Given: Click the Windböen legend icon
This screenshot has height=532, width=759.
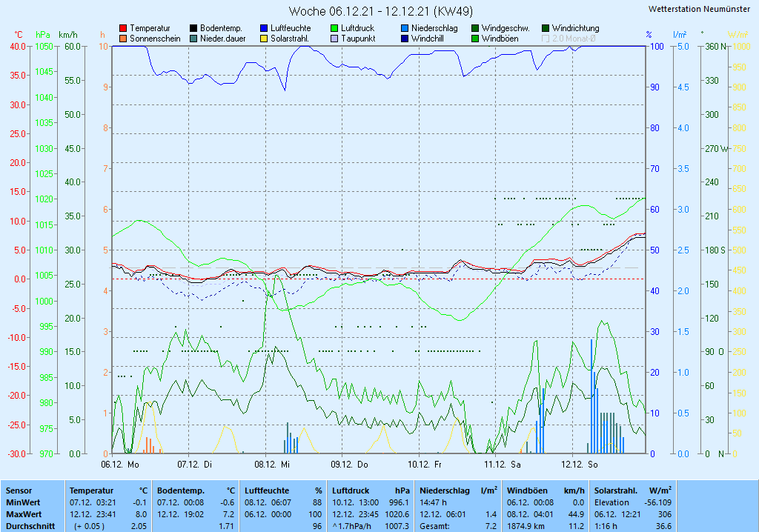Looking at the screenshot, I should coord(475,39).
